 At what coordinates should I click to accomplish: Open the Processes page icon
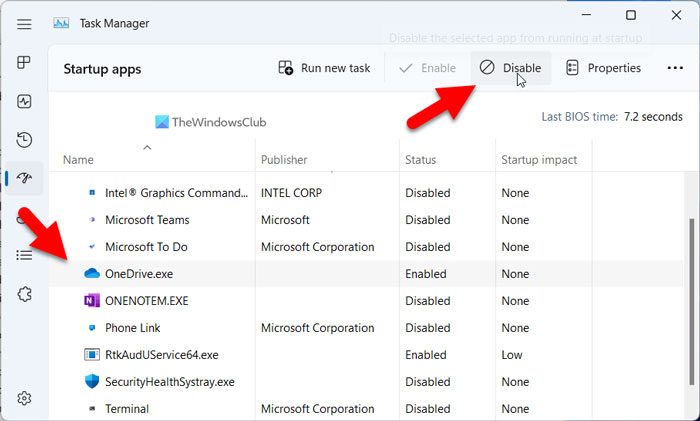[x=24, y=63]
